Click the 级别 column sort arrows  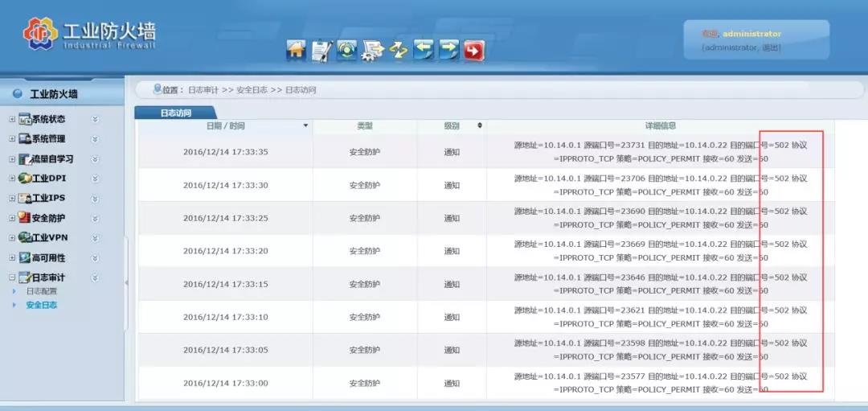(x=480, y=126)
